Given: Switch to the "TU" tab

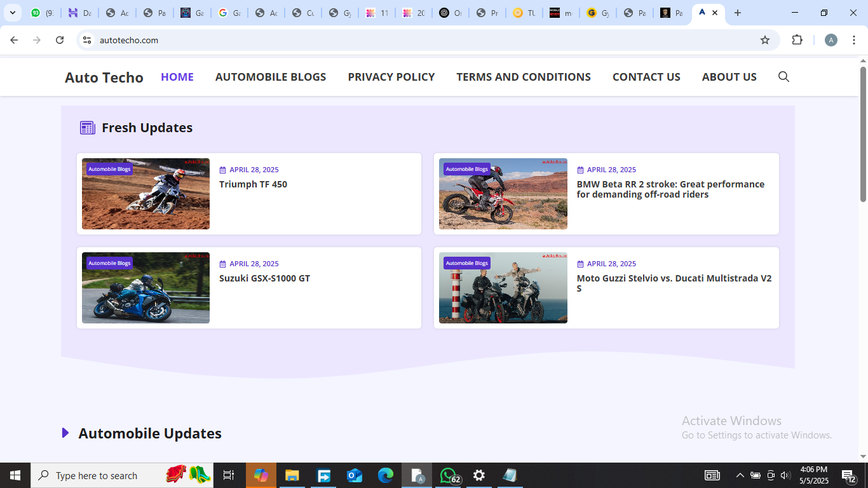Looking at the screenshot, I should (524, 13).
